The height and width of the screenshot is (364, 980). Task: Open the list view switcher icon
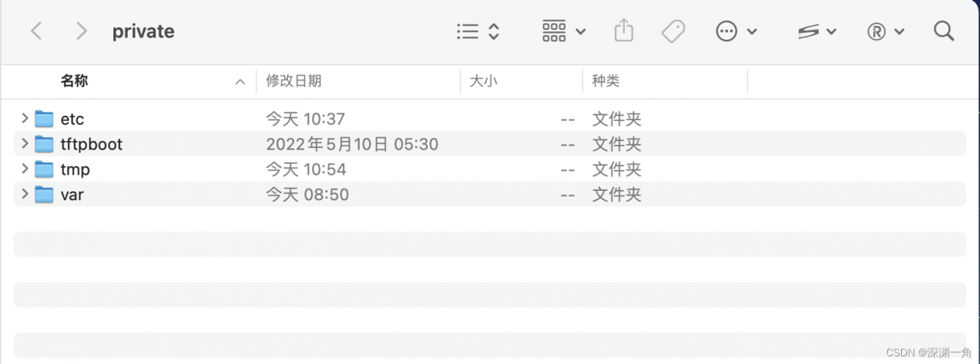478,31
